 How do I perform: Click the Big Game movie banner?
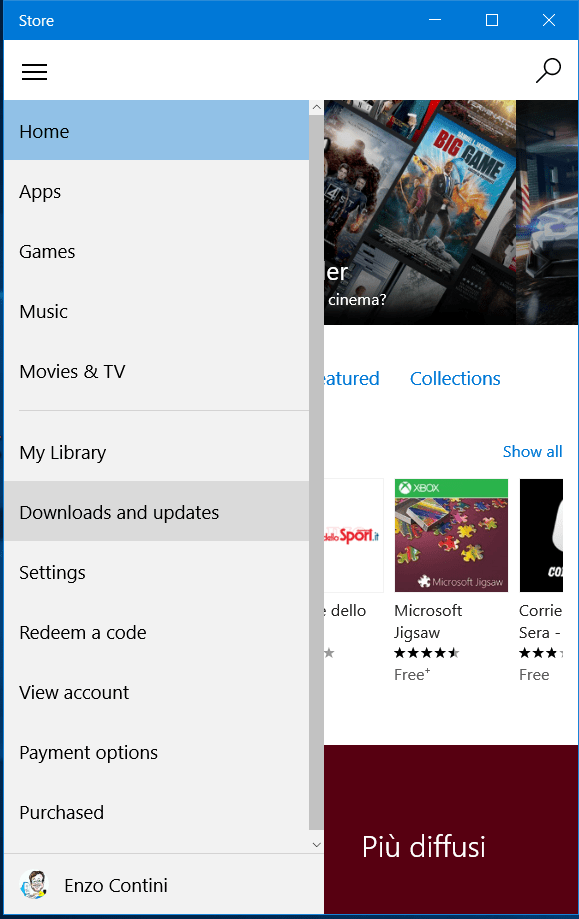[420, 212]
